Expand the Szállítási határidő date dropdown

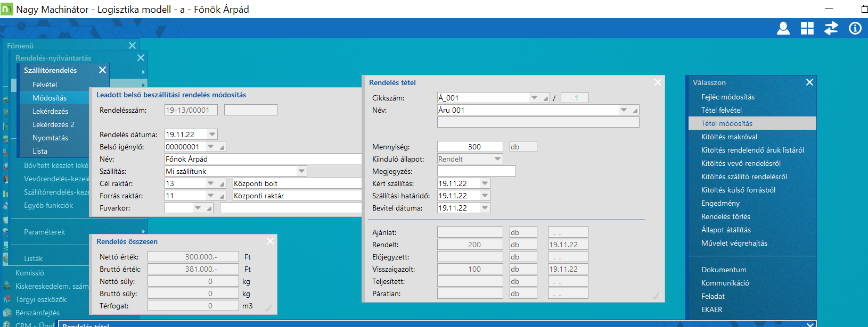click(x=485, y=196)
